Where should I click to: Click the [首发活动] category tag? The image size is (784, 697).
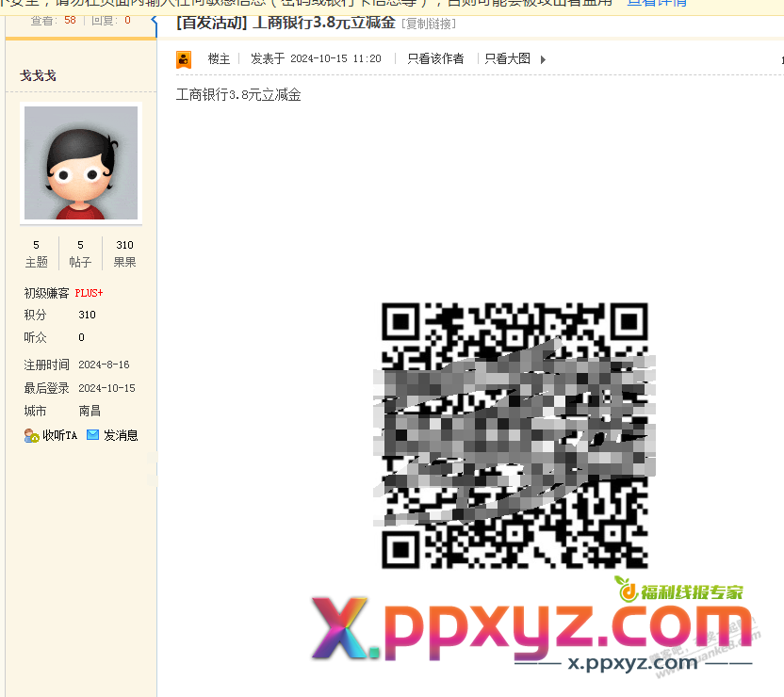click(x=211, y=23)
